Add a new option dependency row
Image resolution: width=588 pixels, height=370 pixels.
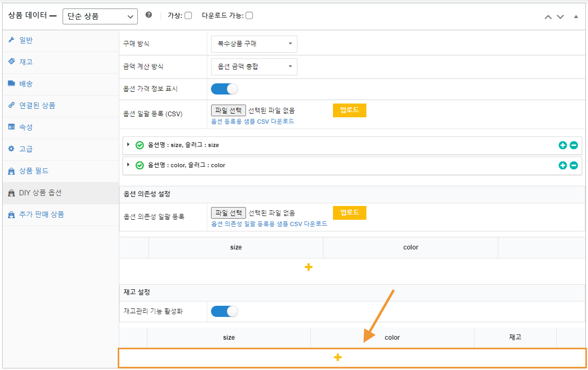coord(309,267)
